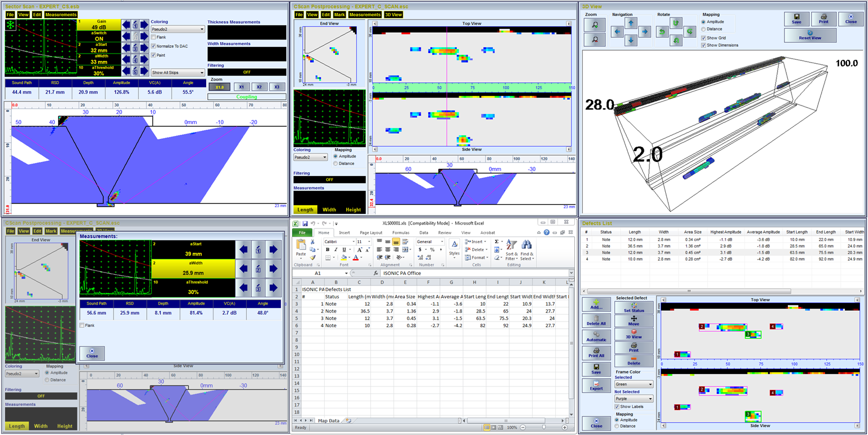This screenshot has width=868, height=435.
Task: Decrease aWidth in Sector Scan
Action: click(126, 59)
